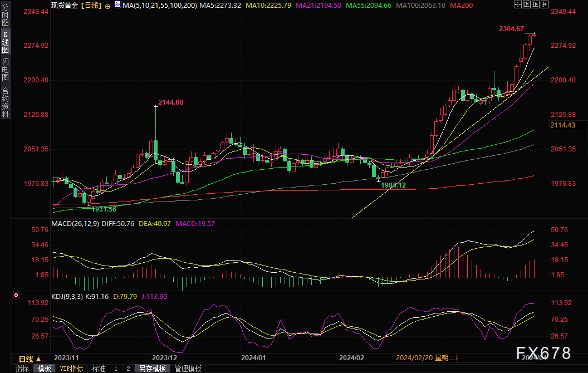Click the MA indicator chart icon
Viewport: 588px width, 373px height.
(x=117, y=5)
